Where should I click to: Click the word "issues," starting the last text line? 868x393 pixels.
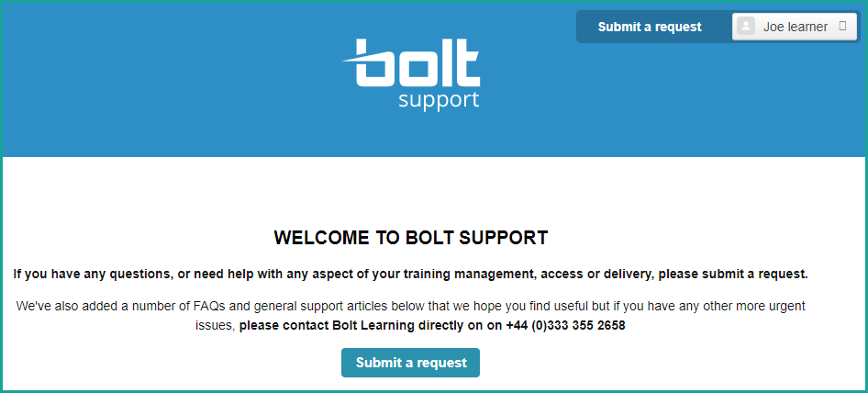click(216, 325)
